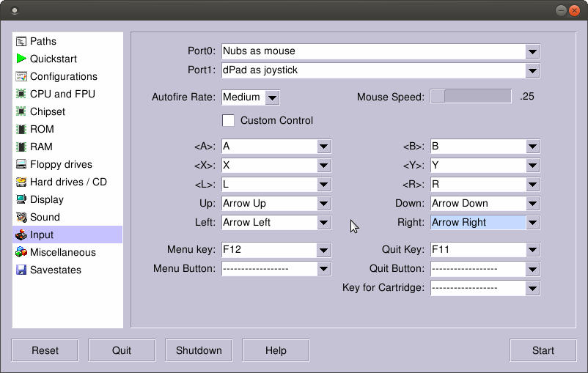588x373 pixels.
Task: Open the Menu key F12 dropdown
Action: (x=323, y=250)
